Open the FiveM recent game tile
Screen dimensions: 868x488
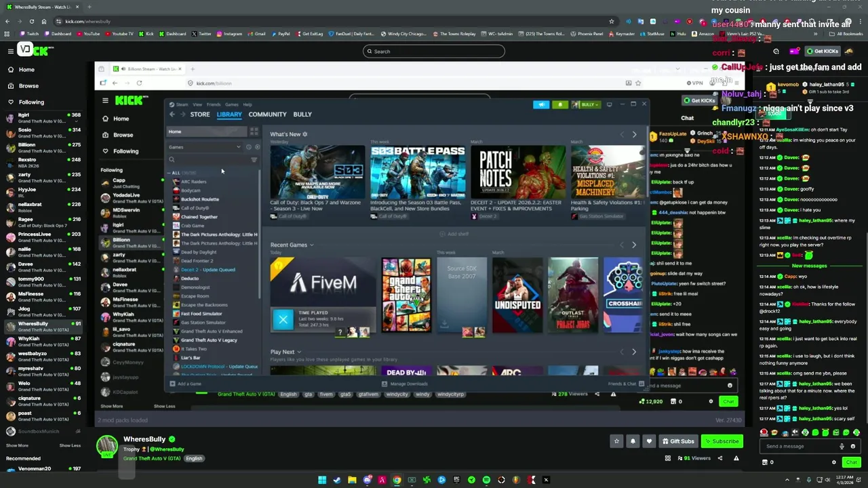323,295
